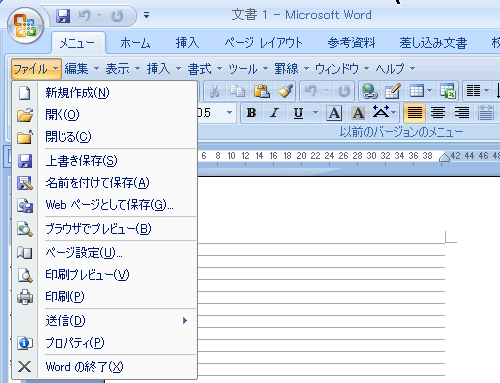Image resolution: width=500 pixels, height=383 pixels.
Task: Click the browser preview magnifier icon
Action: [25, 229]
